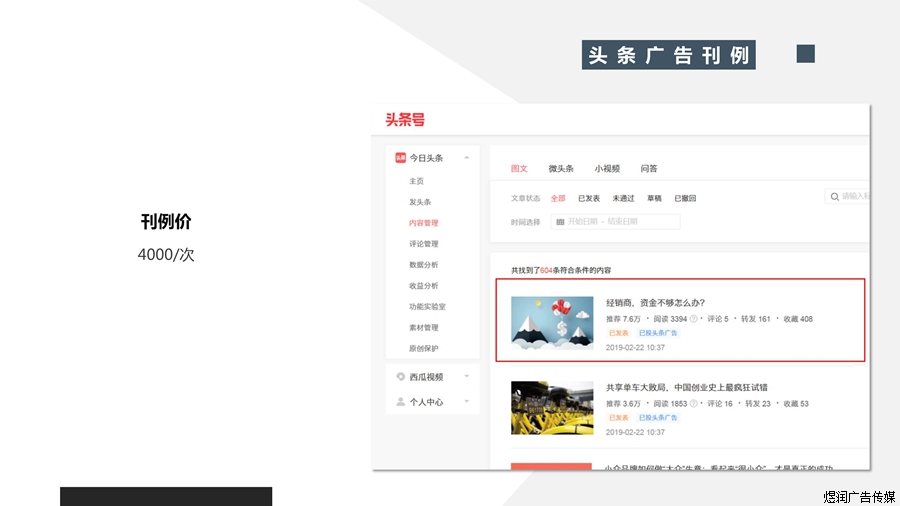This screenshot has height=506, width=900.
Task: Open 收益分析 in the sidebar
Action: (424, 286)
